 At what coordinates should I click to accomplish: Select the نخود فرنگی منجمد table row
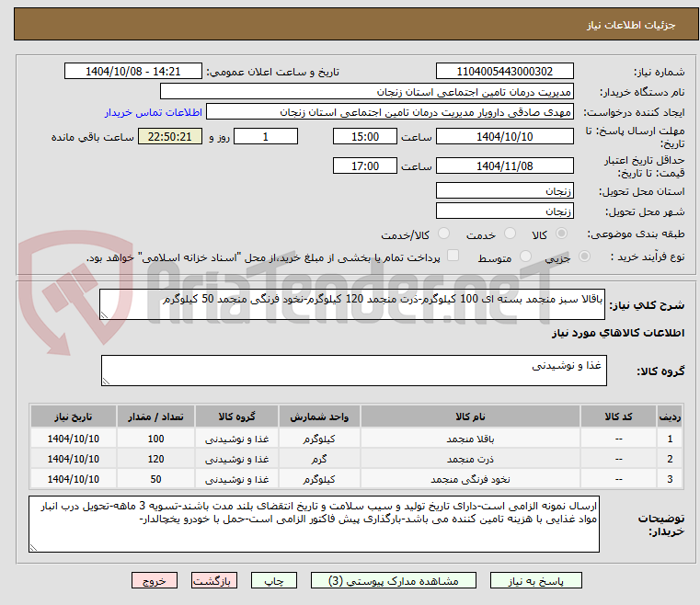357,479
